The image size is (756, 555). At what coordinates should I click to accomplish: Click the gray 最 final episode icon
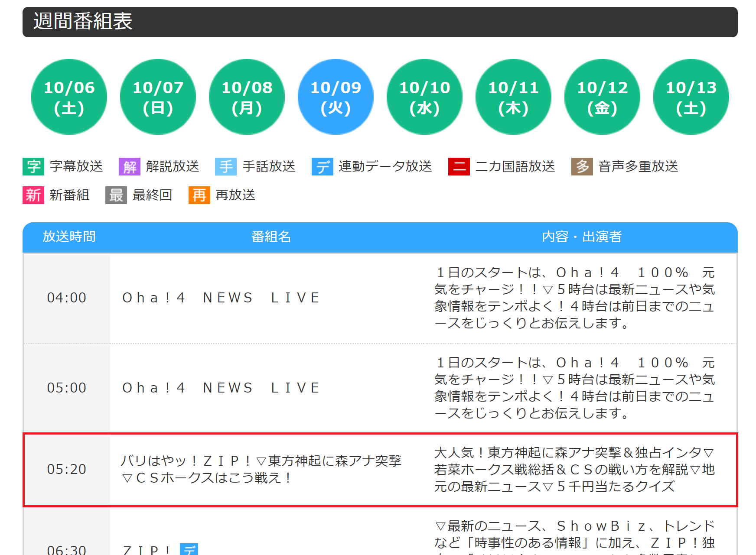116,195
